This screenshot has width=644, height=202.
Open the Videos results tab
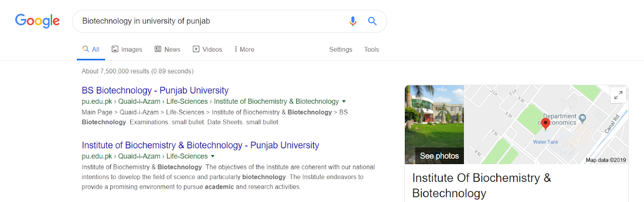(x=207, y=49)
